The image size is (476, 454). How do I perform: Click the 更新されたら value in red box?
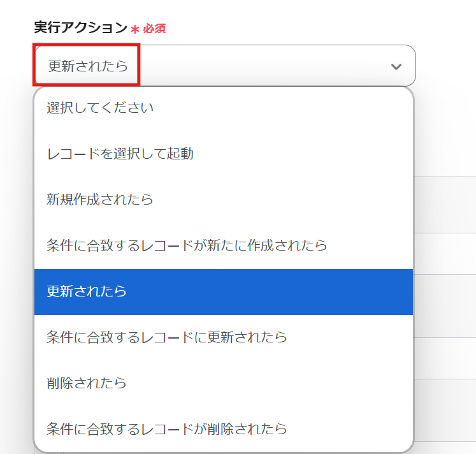click(x=88, y=66)
